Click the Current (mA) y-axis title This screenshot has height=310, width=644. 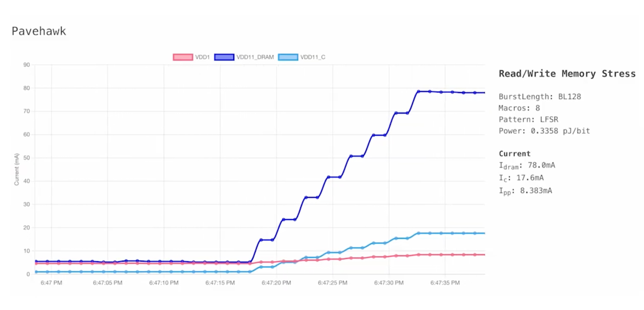click(x=17, y=170)
